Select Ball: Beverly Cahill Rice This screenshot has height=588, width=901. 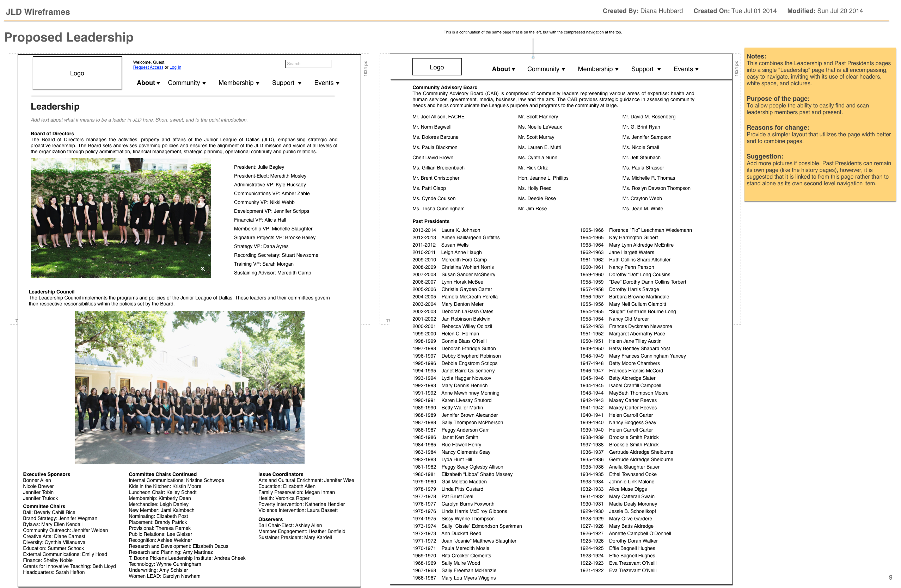[49, 512]
